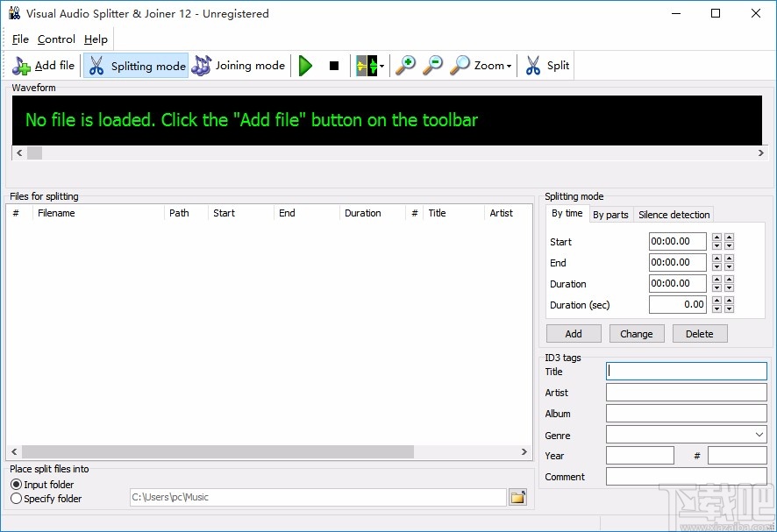Image resolution: width=777 pixels, height=532 pixels.
Task: Click the file list horizontal scrollbar thumb
Action: (218, 451)
